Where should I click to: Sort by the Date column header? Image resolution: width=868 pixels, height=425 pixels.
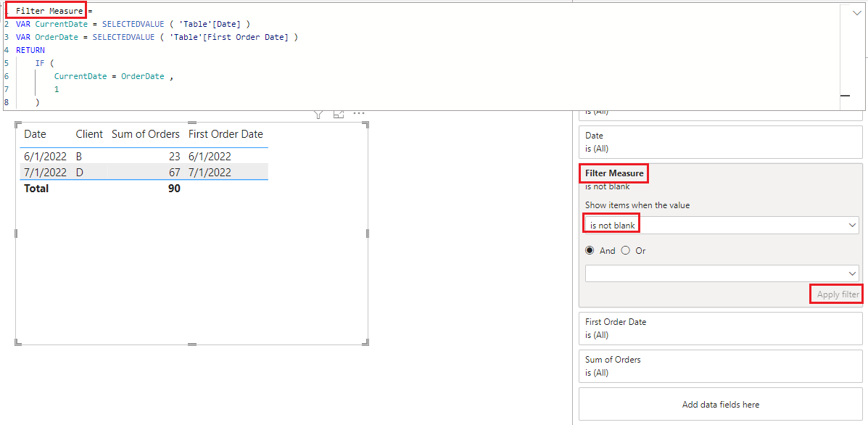coord(35,134)
